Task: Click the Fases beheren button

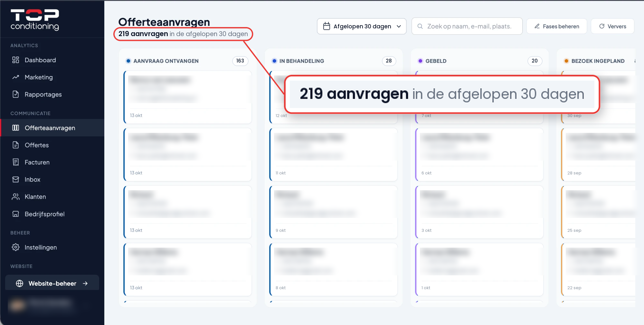Action: tap(557, 26)
